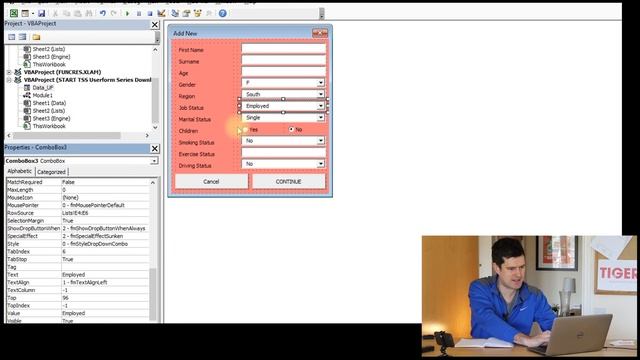Open the Region combo box arrow
The height and width of the screenshot is (360, 640).
[321, 94]
